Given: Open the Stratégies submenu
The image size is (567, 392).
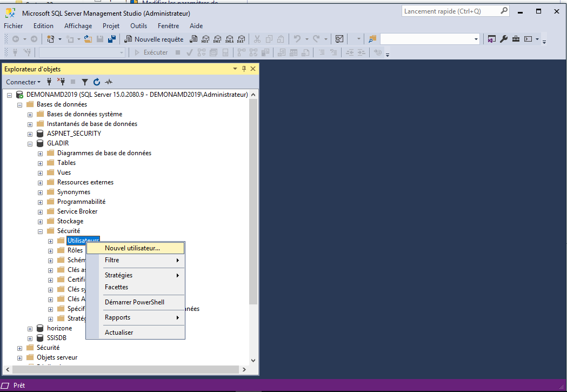Looking at the screenshot, I should point(136,275).
